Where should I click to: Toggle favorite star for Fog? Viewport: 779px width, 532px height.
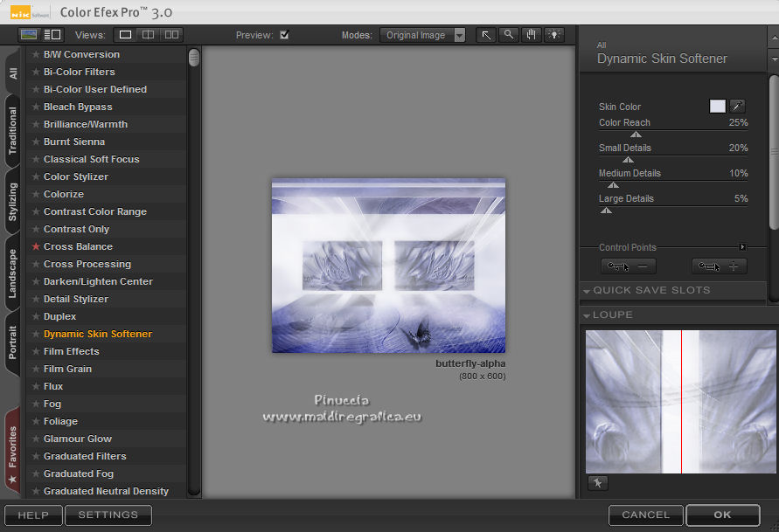36,404
